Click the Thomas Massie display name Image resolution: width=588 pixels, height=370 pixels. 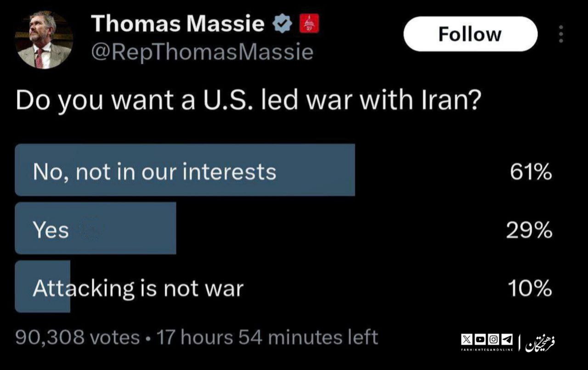178,24
